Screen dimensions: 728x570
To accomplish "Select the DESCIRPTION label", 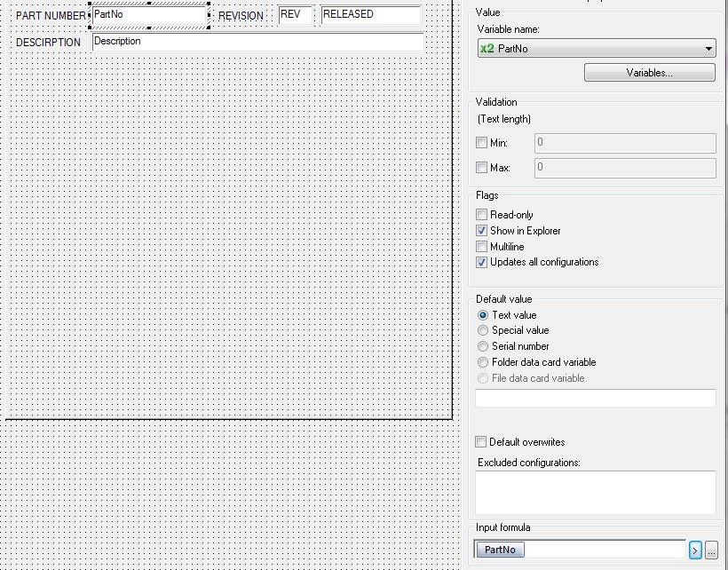I will pyautogui.click(x=48, y=43).
